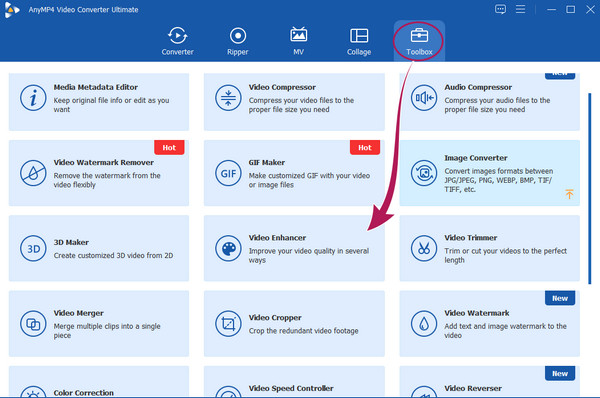Click New badge on Video Reverser
Image resolution: width=600 pixels, height=398 pixels.
tap(560, 373)
